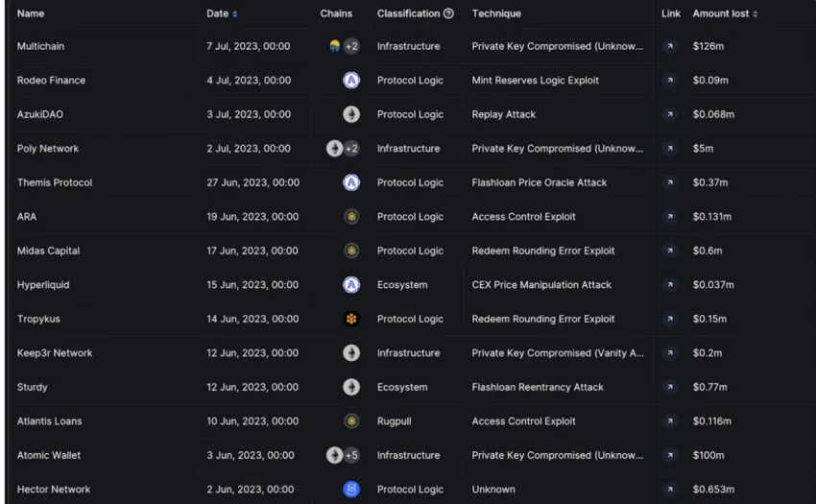Click the Arbitrum chain icon for Themis Protocol

pos(351,182)
